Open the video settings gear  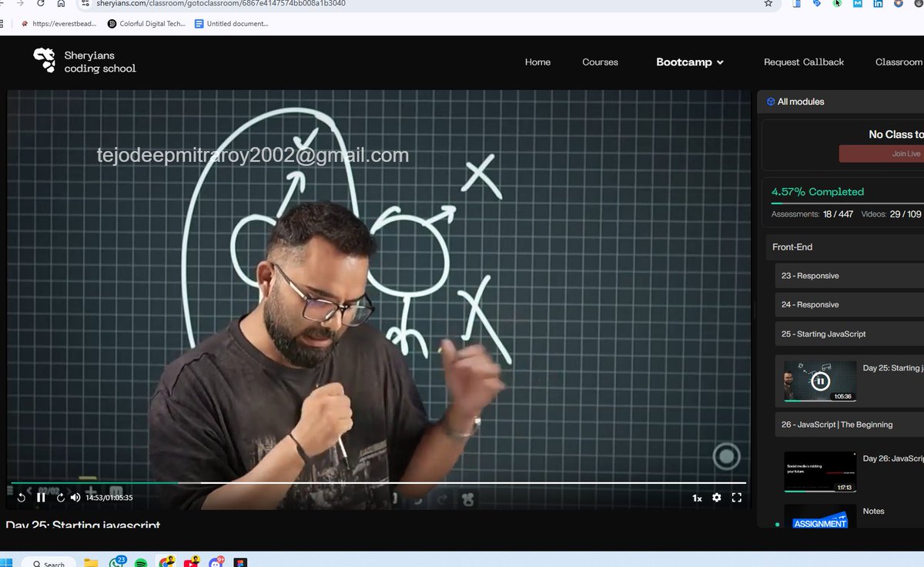pos(717,498)
